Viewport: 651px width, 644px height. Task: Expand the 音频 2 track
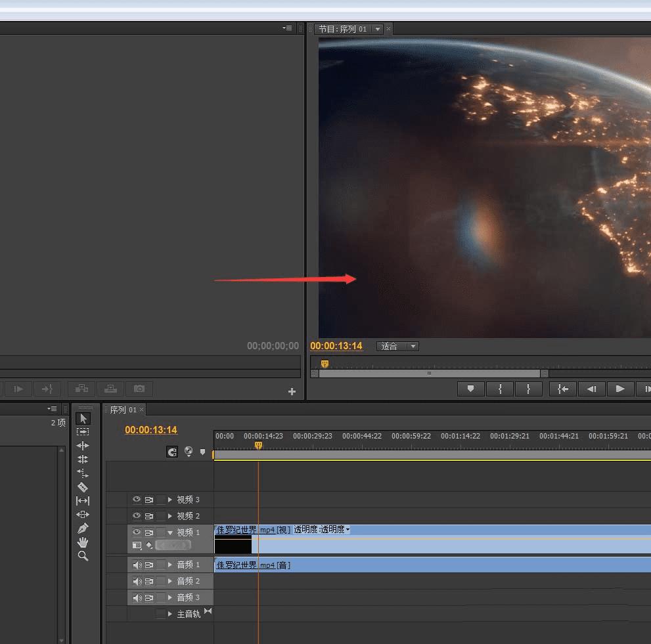(x=170, y=581)
